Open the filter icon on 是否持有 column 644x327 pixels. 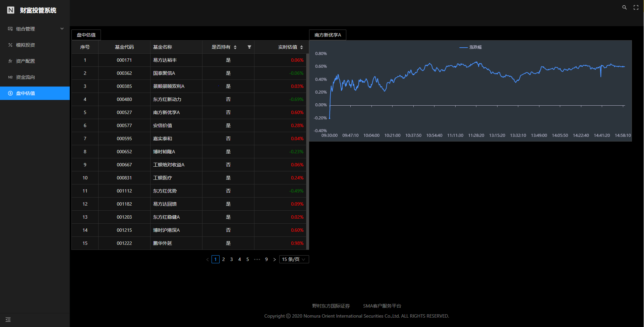(x=249, y=47)
